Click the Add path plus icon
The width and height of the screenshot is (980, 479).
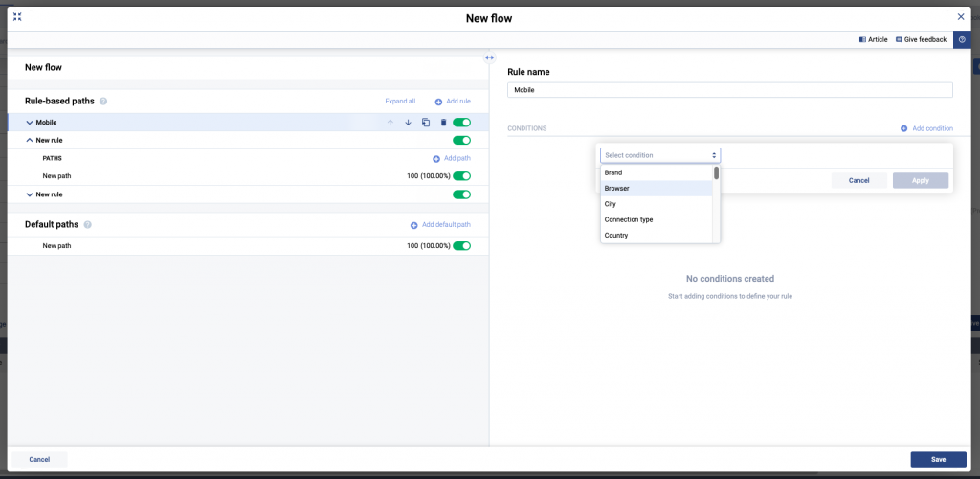point(436,159)
